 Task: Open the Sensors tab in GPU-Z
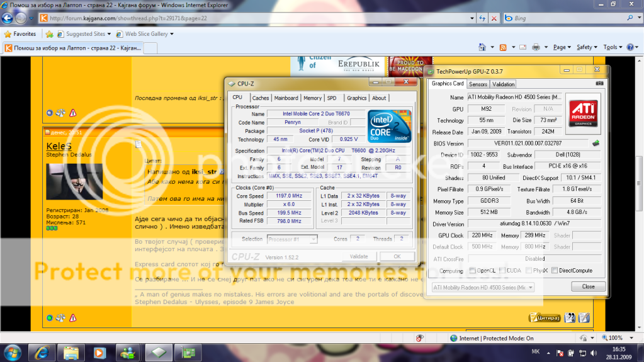[478, 84]
